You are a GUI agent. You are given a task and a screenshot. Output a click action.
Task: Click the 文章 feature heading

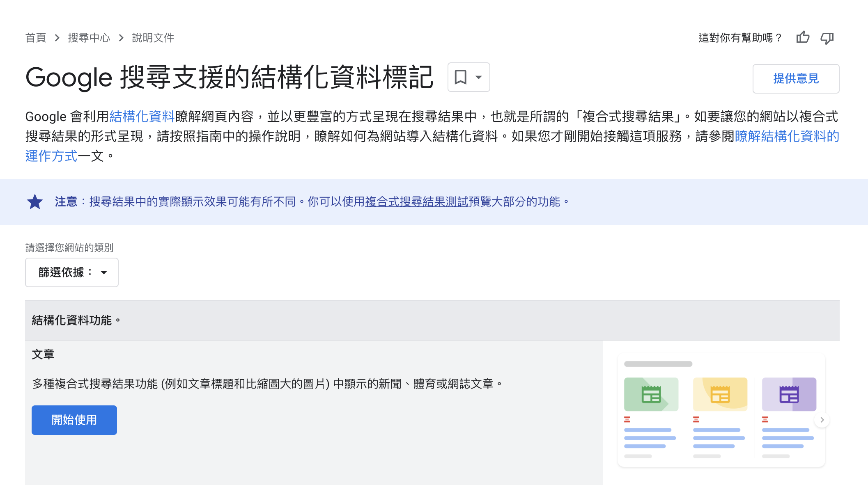(43, 354)
